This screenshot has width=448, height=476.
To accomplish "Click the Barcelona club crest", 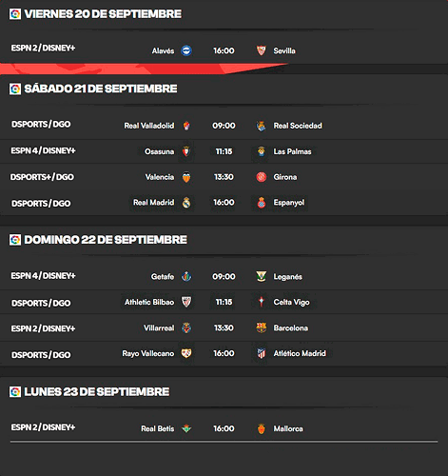I will click(262, 327).
